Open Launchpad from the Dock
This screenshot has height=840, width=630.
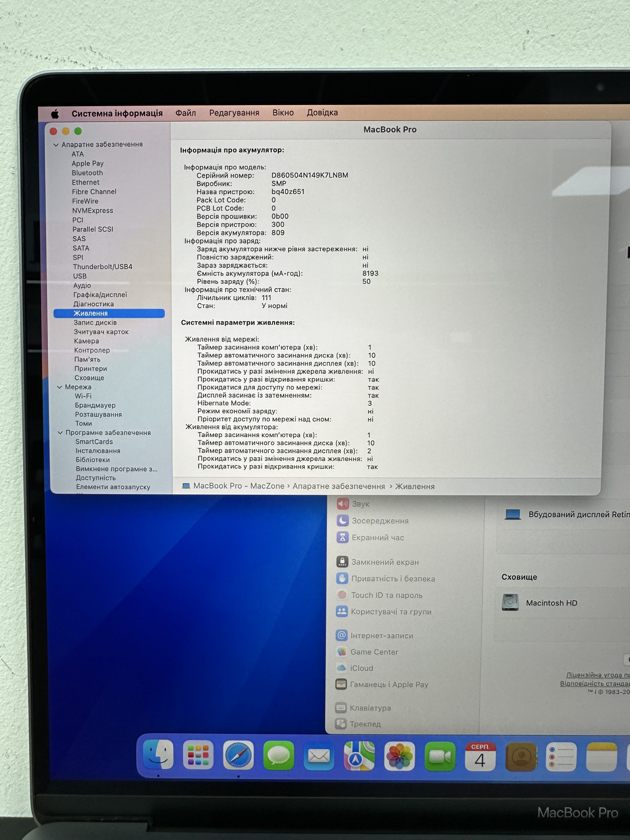point(198,755)
